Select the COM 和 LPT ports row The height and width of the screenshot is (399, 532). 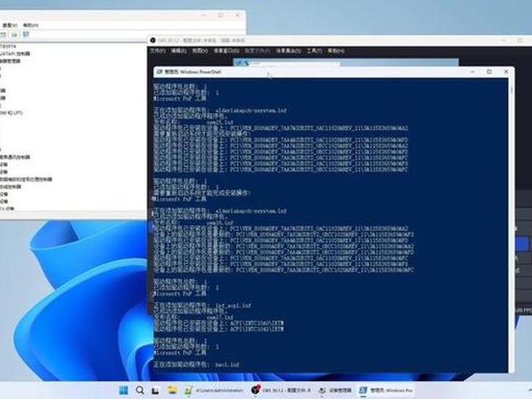(x=11, y=112)
